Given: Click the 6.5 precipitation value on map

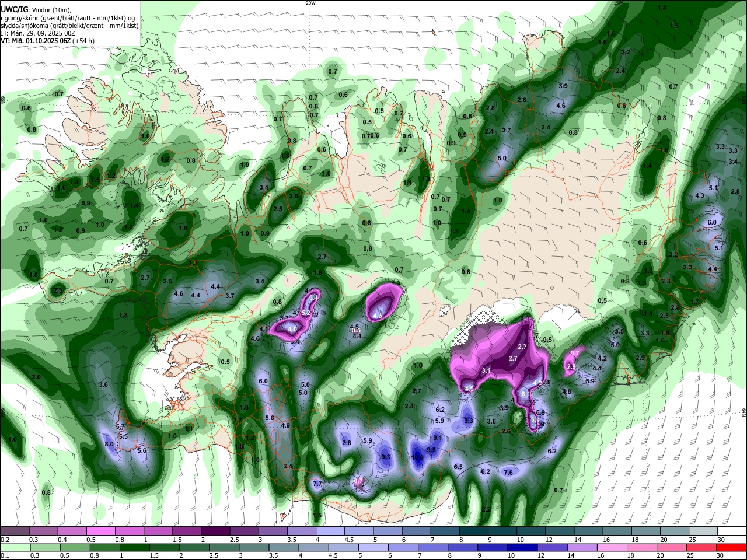Looking at the screenshot, I should point(458,467).
